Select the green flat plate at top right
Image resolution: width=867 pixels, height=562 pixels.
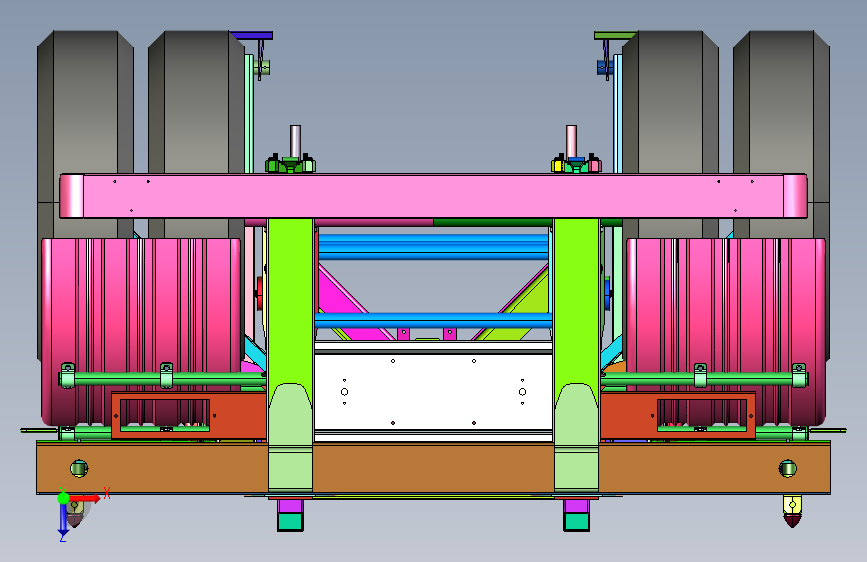615,35
